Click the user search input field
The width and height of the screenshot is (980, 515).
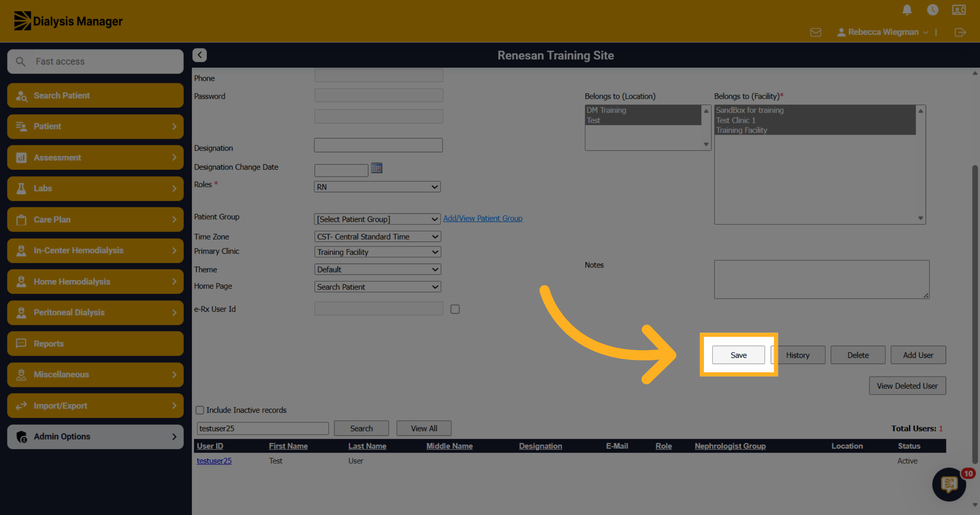point(263,428)
